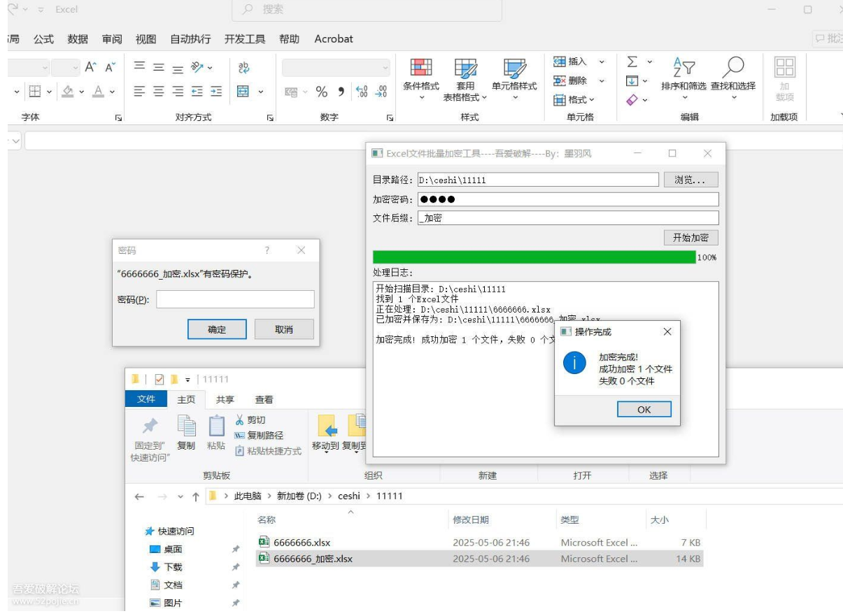
Task: Select Middle Align in Excel ribbon
Action: 160,67
